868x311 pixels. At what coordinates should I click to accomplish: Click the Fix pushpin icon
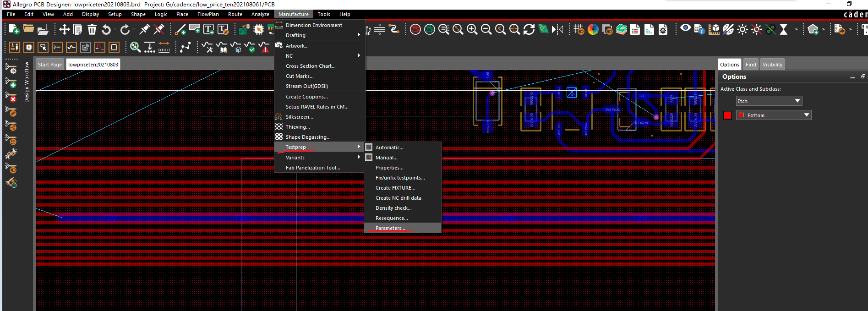tap(145, 29)
